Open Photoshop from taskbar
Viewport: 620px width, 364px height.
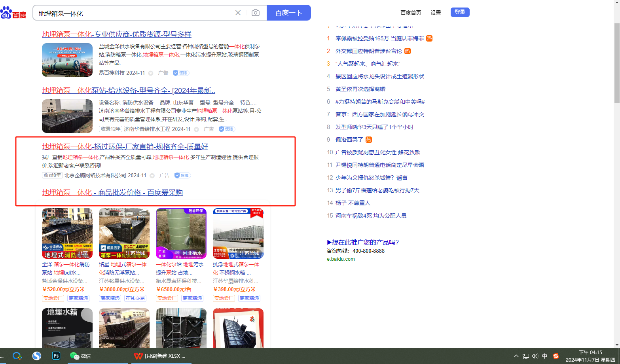56,356
